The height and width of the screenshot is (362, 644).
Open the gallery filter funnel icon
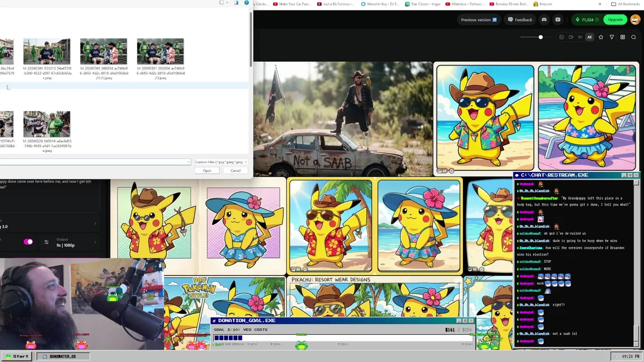click(x=612, y=37)
